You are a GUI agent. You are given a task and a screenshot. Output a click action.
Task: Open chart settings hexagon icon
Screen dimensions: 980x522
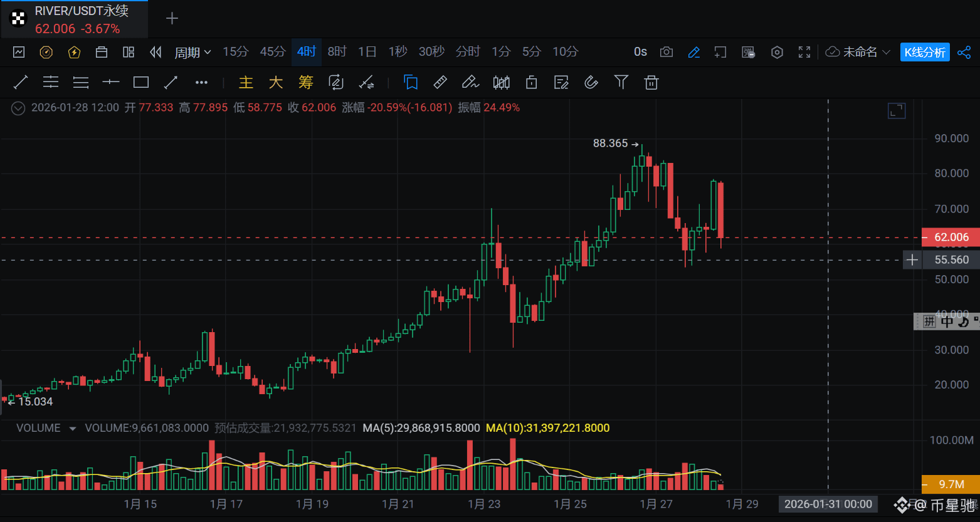777,52
